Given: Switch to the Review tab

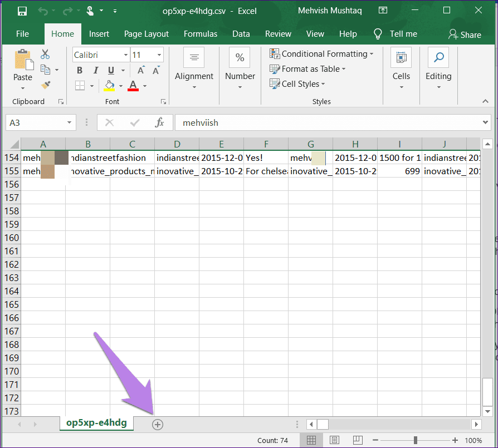Looking at the screenshot, I should tap(278, 33).
